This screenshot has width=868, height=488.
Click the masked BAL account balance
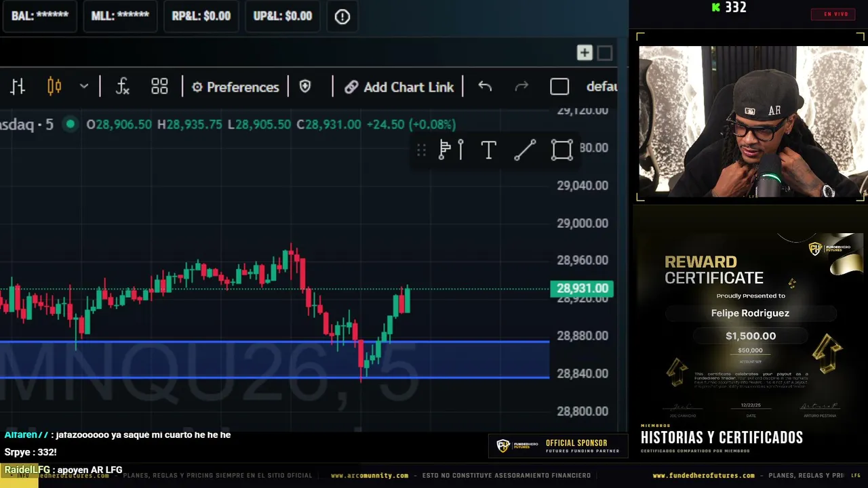[x=40, y=16]
